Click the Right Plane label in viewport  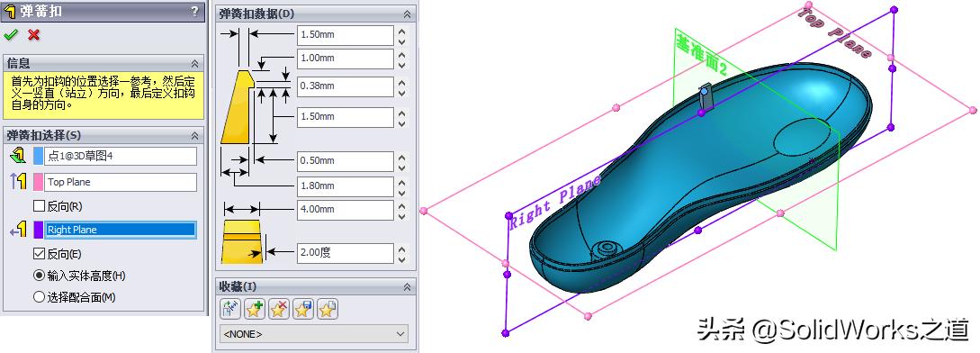pyautogui.click(x=555, y=202)
